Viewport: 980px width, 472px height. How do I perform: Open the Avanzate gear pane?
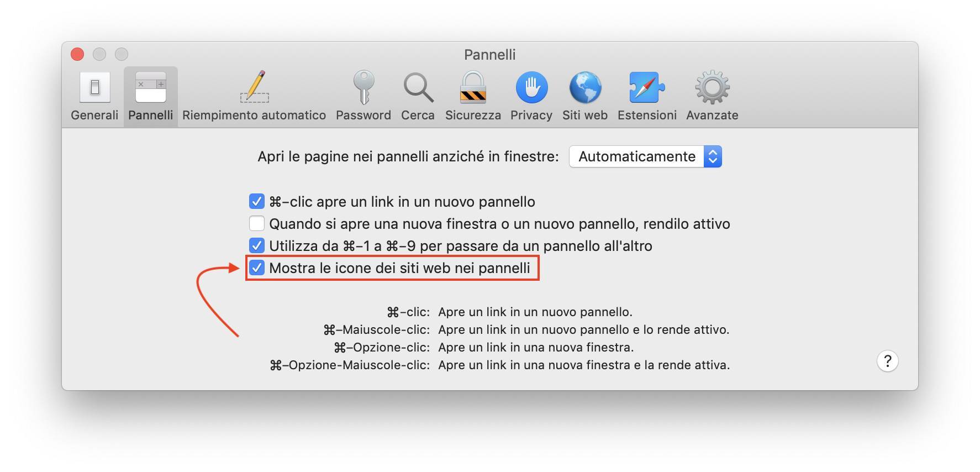712,96
